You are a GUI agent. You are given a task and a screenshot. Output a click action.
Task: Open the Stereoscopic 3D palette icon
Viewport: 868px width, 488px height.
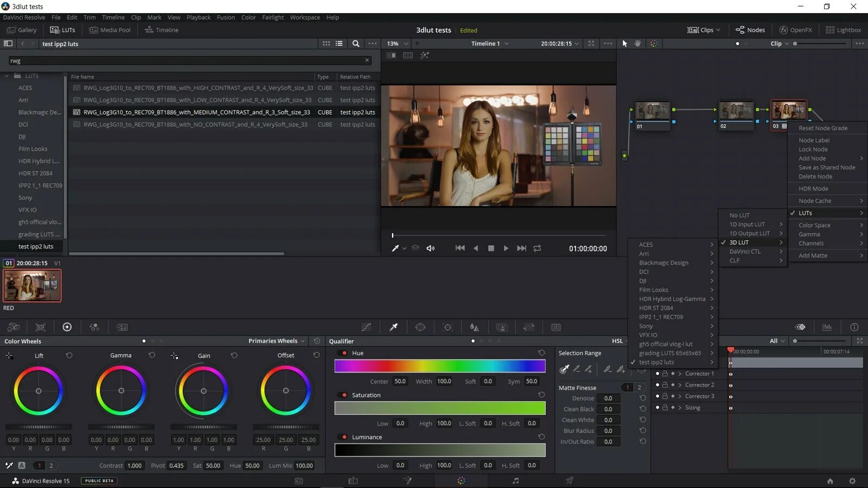point(556,327)
